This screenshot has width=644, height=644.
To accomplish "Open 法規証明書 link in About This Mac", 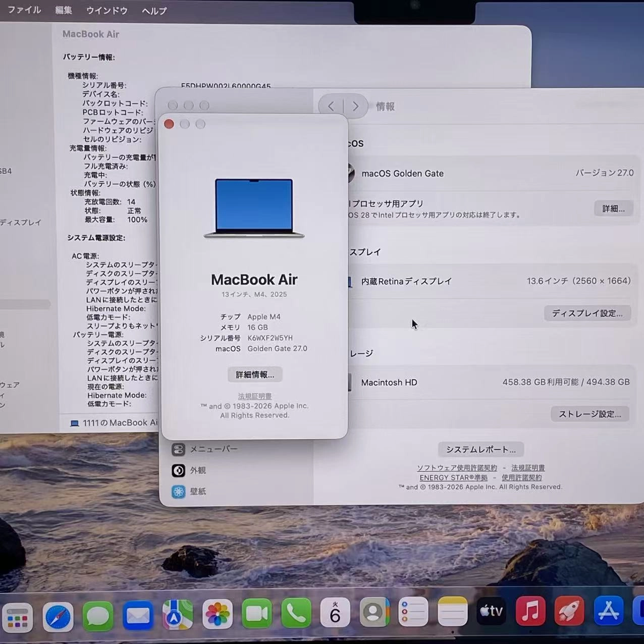I will [255, 396].
